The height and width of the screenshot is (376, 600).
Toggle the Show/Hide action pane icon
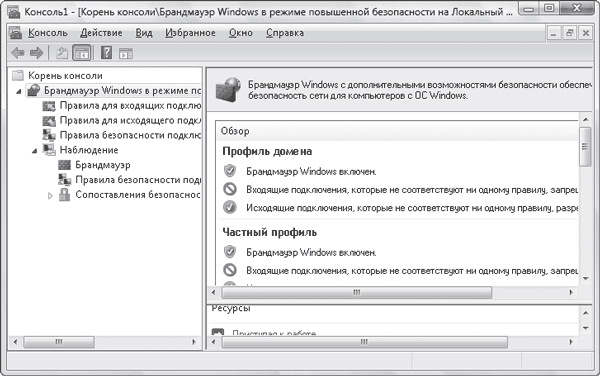tap(126, 54)
